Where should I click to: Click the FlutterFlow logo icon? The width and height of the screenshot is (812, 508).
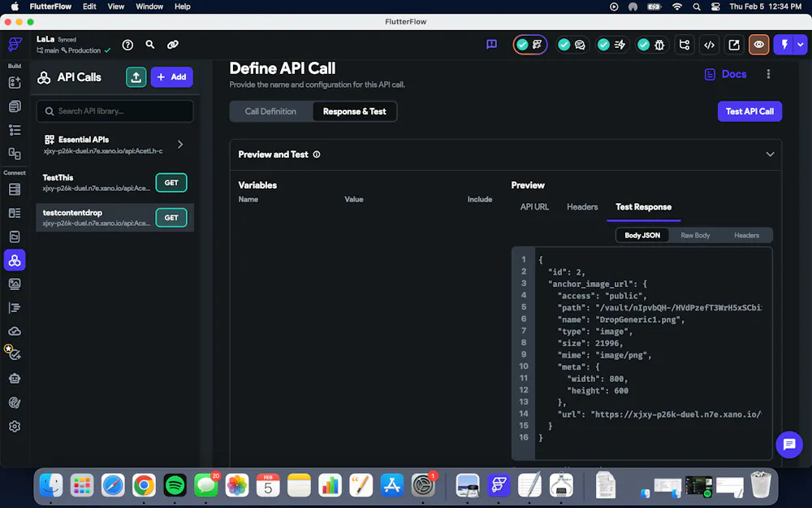coord(15,45)
